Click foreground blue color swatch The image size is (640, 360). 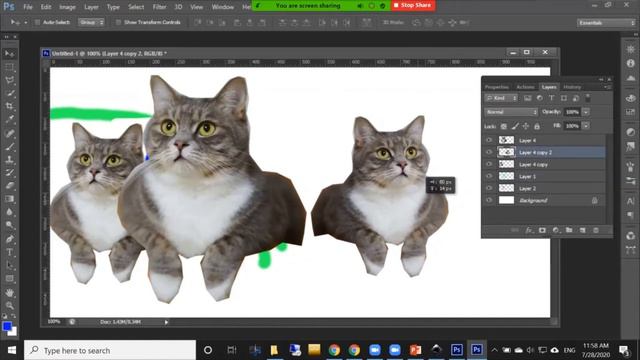pyautogui.click(x=7, y=326)
